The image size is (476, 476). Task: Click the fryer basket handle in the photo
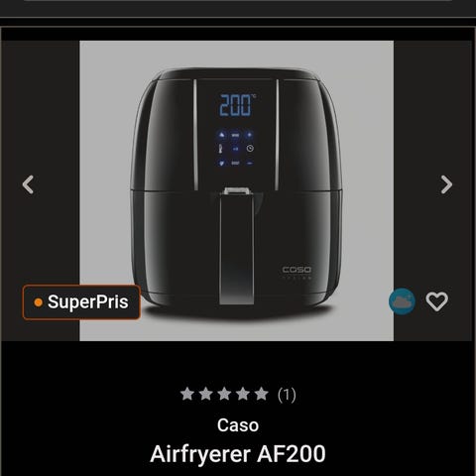[x=237, y=246]
